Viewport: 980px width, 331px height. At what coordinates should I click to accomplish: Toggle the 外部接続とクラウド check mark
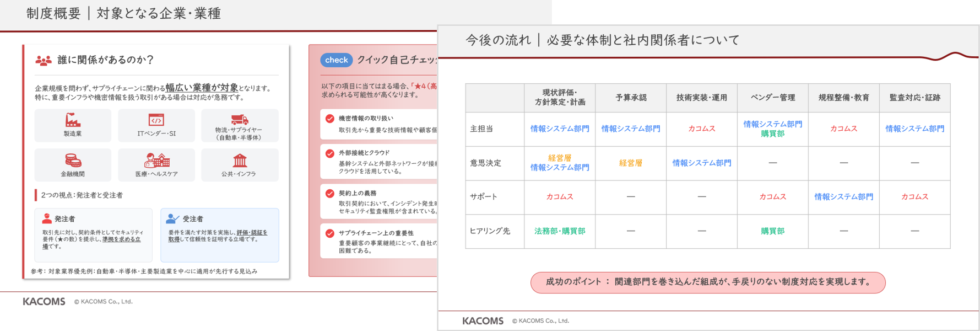click(x=330, y=153)
